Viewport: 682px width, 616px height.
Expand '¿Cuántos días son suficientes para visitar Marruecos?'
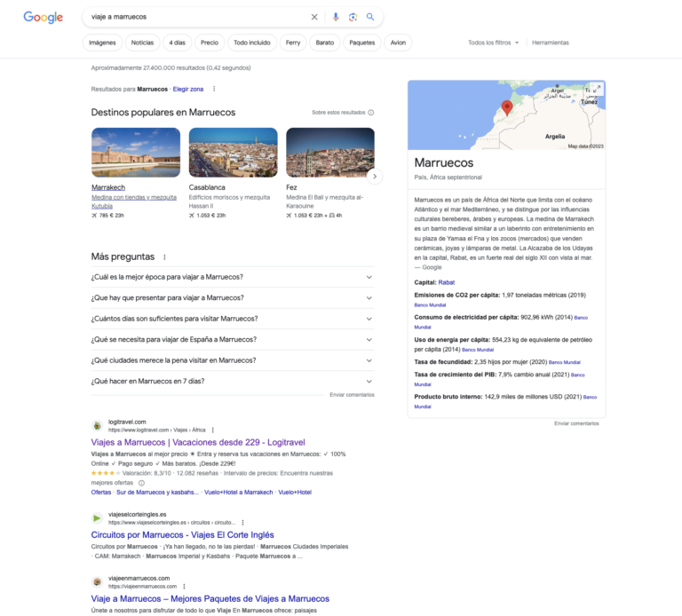click(233, 319)
